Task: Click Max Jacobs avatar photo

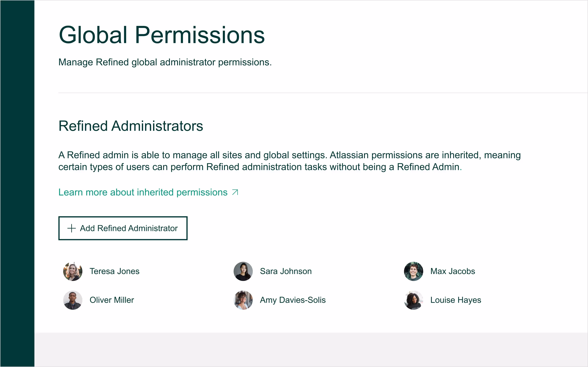Action: (x=413, y=271)
